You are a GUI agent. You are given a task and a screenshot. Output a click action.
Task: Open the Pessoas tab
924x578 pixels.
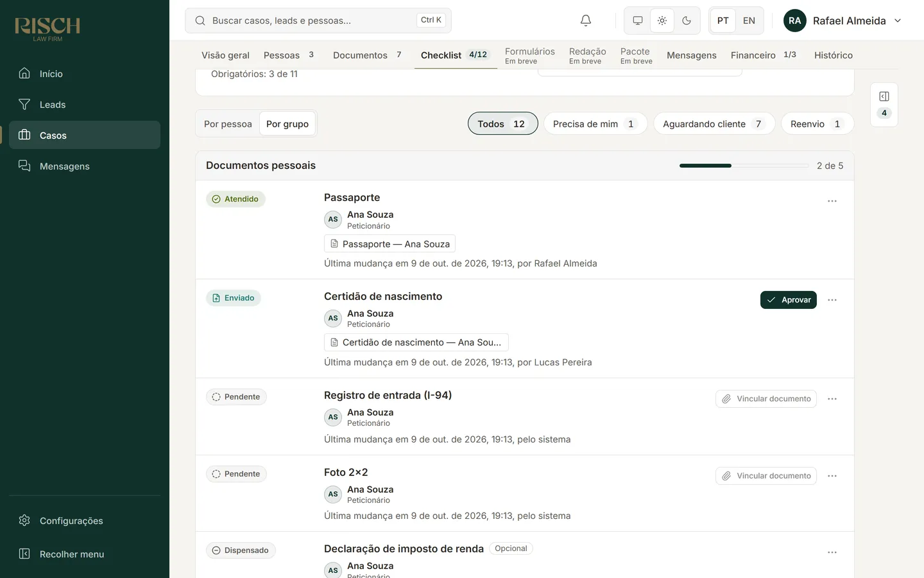click(289, 55)
